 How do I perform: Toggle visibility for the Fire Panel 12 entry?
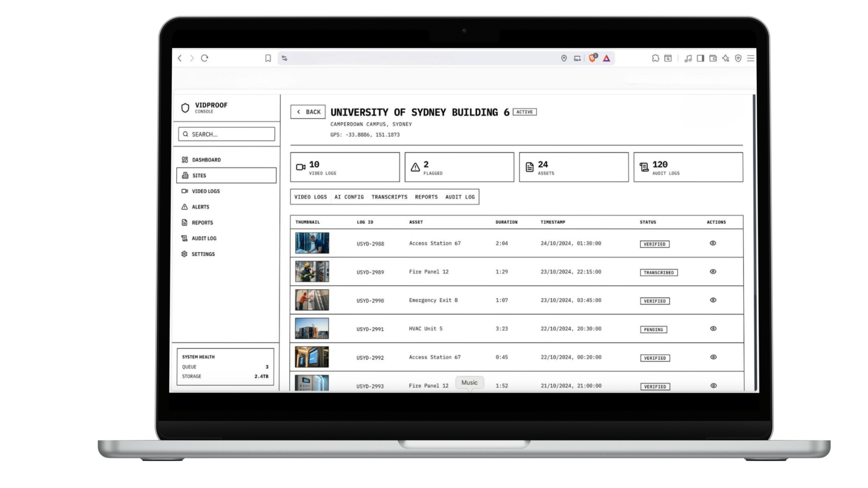click(x=713, y=272)
